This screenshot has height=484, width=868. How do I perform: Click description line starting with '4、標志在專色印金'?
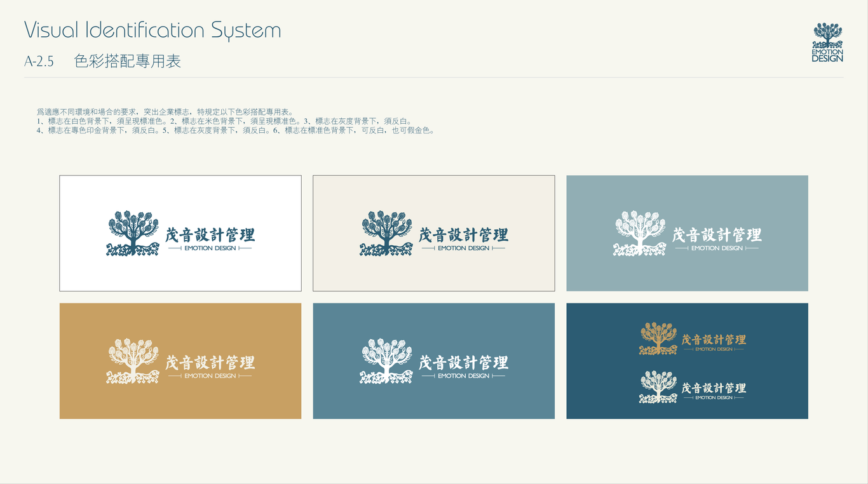[x=236, y=130]
